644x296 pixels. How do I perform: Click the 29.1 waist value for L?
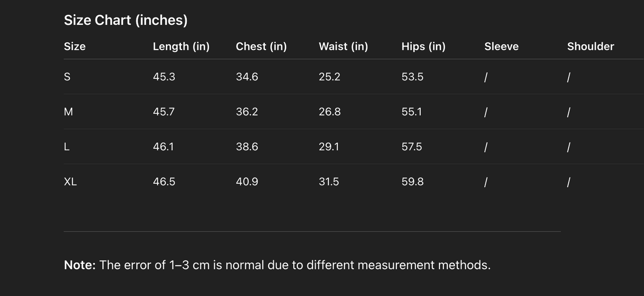tap(329, 147)
